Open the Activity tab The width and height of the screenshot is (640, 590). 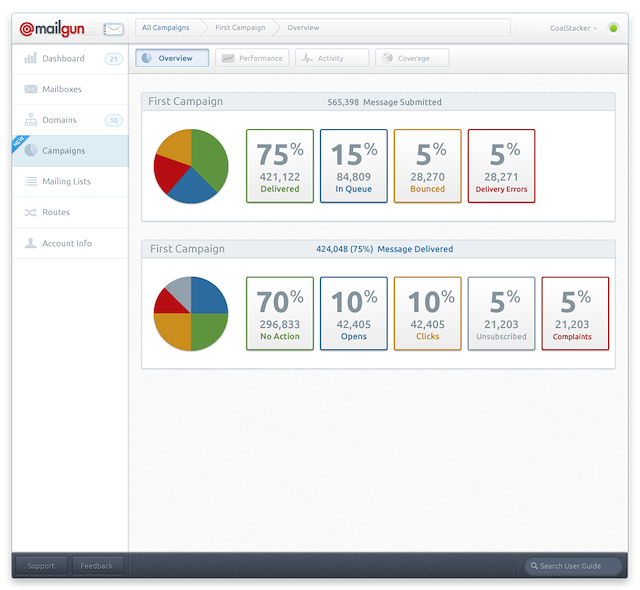[332, 58]
